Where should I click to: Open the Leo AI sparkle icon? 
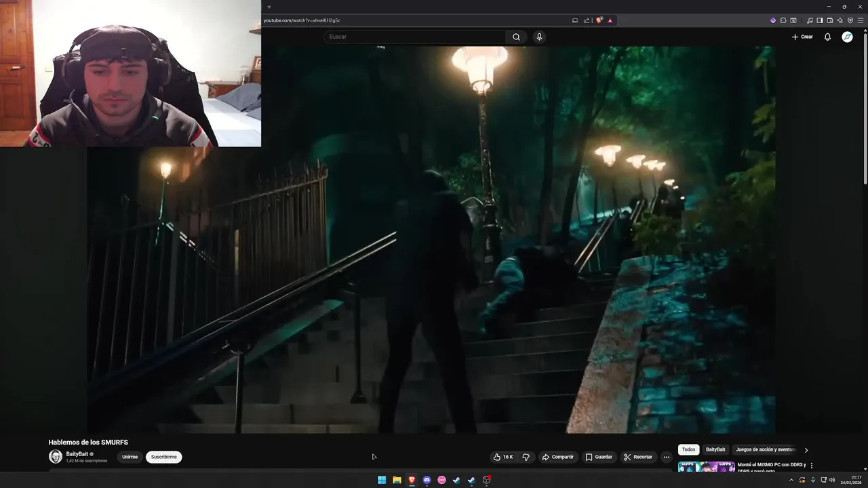tap(840, 20)
